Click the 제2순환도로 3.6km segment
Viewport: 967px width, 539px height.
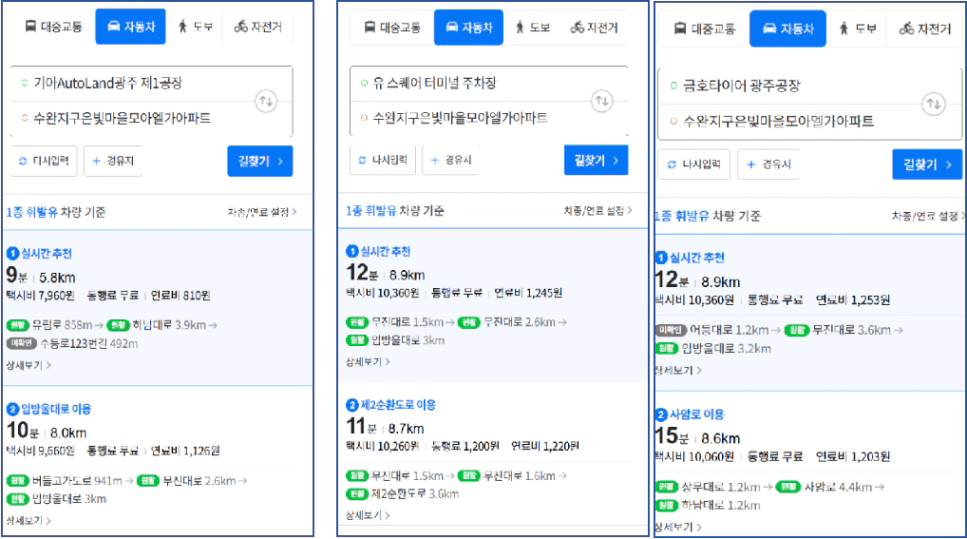(x=403, y=494)
